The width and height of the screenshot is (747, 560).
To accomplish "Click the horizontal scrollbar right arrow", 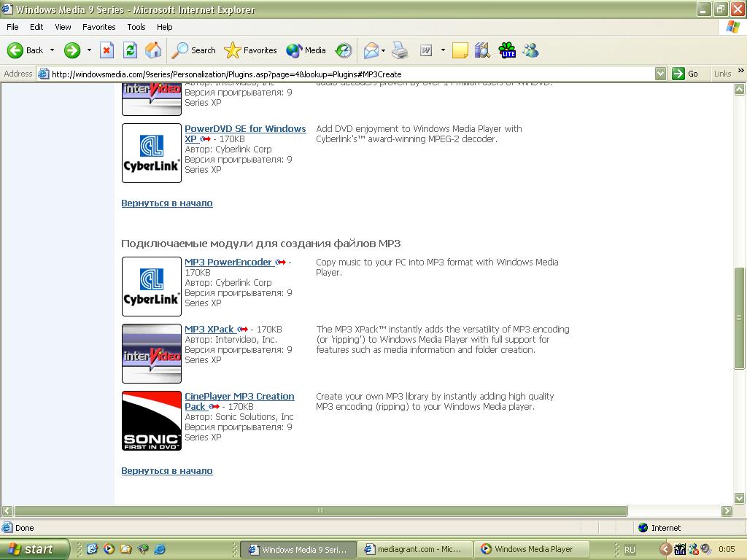I will coord(727,511).
